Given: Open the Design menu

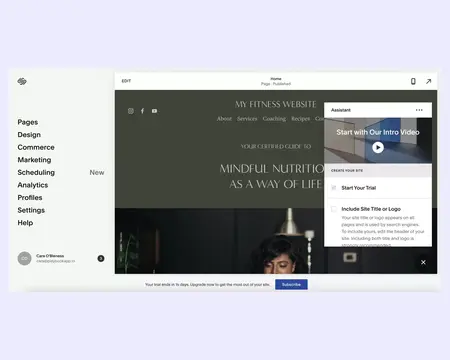Looking at the screenshot, I should point(29,135).
